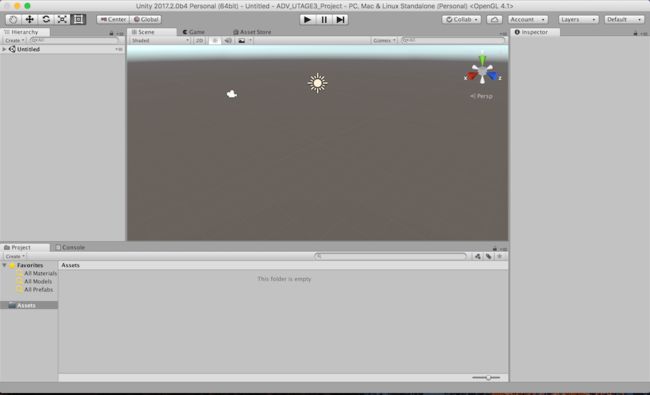Screen dimensions: 650x395
Task: Select All Models favorite
Action: click(34, 281)
